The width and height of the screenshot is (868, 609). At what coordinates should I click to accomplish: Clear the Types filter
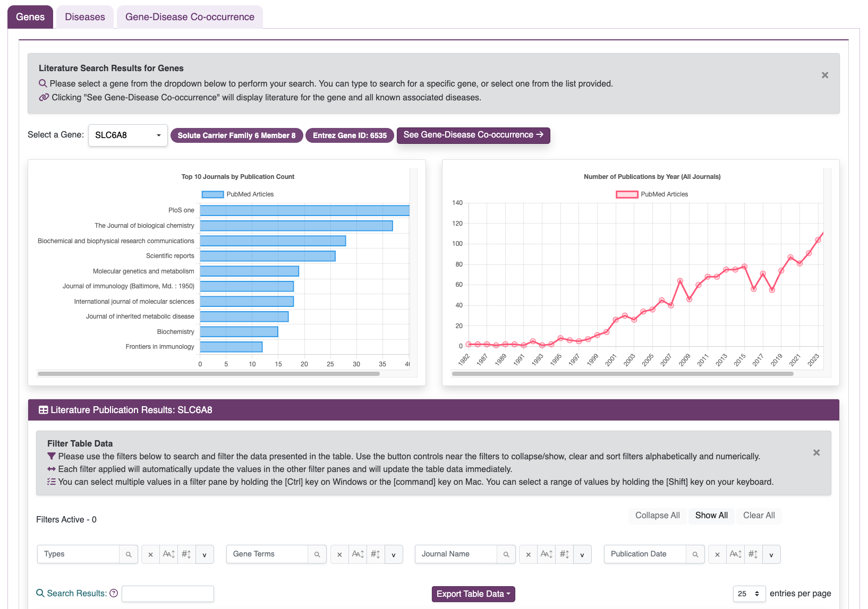click(150, 554)
